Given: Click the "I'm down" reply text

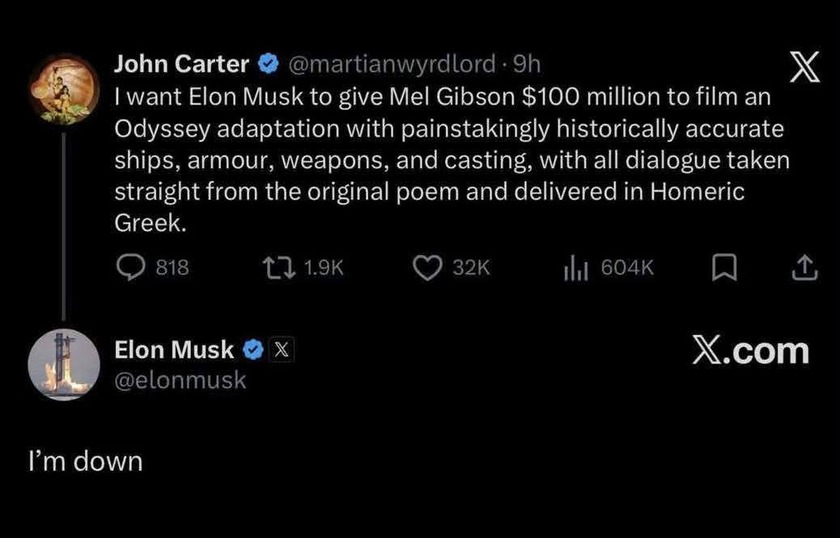Looking at the screenshot, I should (x=86, y=461).
